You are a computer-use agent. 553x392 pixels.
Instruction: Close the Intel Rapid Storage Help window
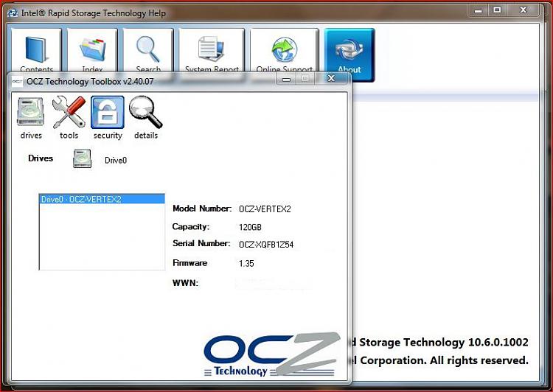click(x=524, y=10)
